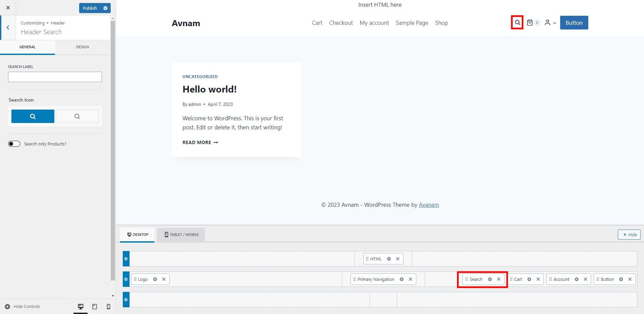Select the thin outline search icon style
Image resolution: width=644 pixels, height=314 pixels.
pos(77,116)
